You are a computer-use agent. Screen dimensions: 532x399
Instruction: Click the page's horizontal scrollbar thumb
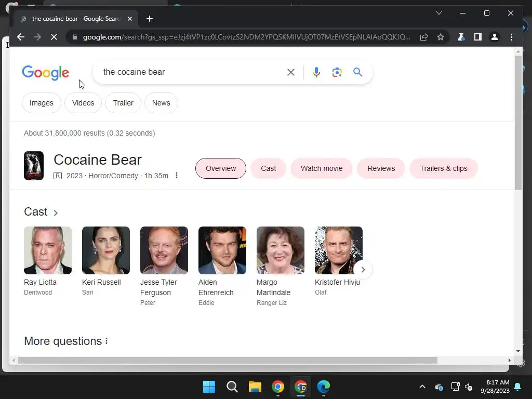point(228,361)
